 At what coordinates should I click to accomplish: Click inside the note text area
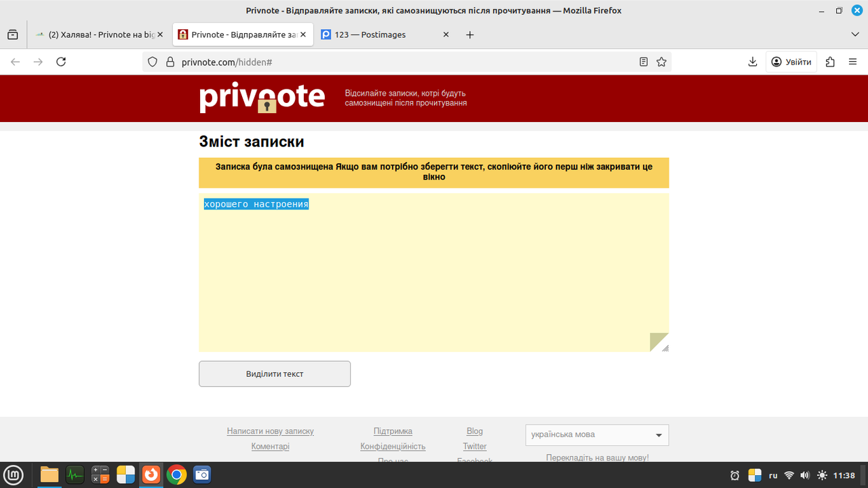click(x=434, y=272)
